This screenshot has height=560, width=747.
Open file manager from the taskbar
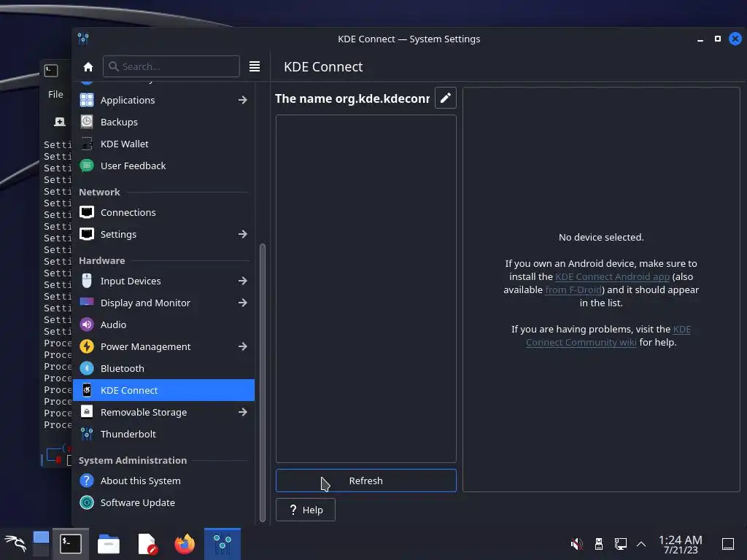109,544
